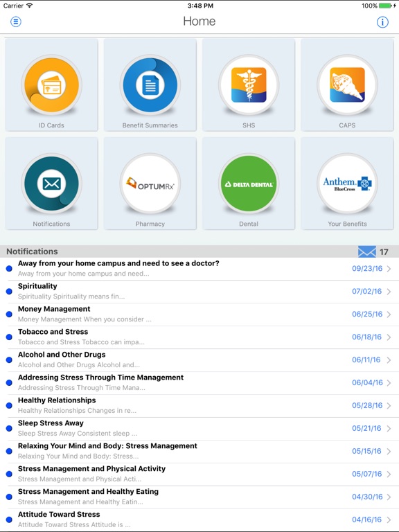Open the Delta Dental tile
The image size is (399, 532).
click(x=249, y=184)
